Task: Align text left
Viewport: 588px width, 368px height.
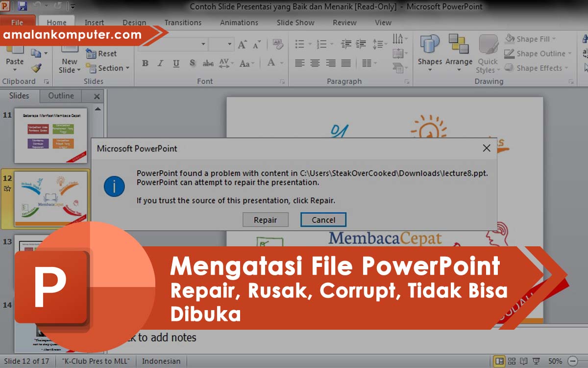Action: (x=300, y=63)
